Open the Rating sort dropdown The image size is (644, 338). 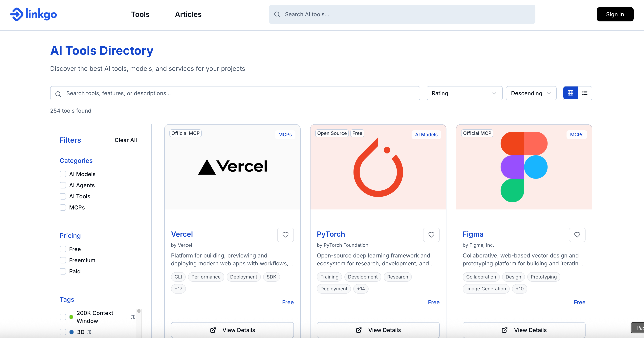464,93
